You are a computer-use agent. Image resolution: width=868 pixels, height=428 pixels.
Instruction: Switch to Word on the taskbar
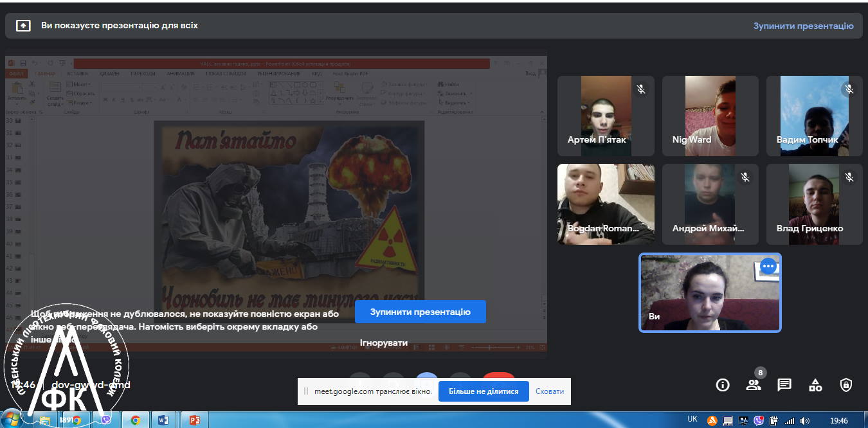pos(163,420)
